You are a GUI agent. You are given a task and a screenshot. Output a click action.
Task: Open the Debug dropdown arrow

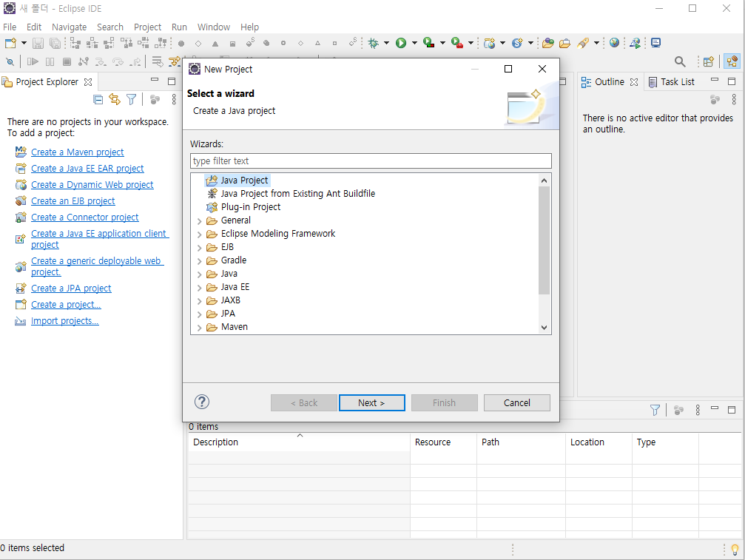[x=386, y=43]
